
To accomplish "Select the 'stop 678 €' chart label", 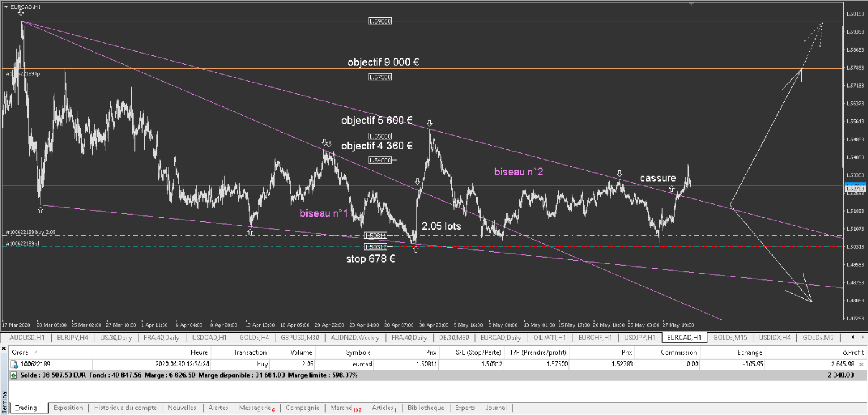I will coord(370,258).
